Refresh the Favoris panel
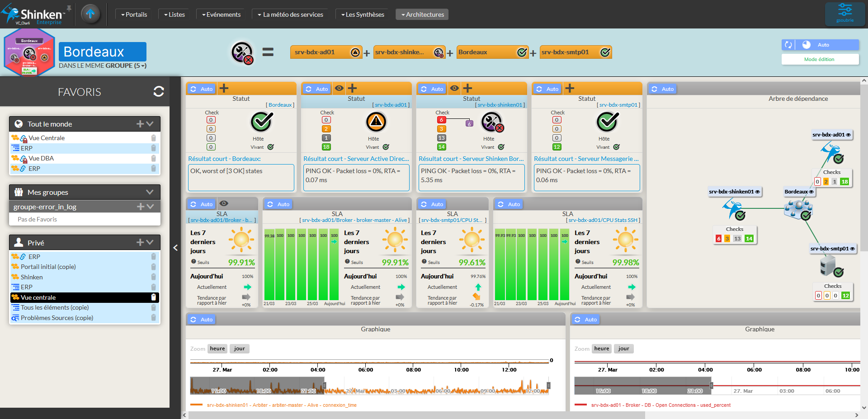Image resolution: width=868 pixels, height=419 pixels. [159, 92]
